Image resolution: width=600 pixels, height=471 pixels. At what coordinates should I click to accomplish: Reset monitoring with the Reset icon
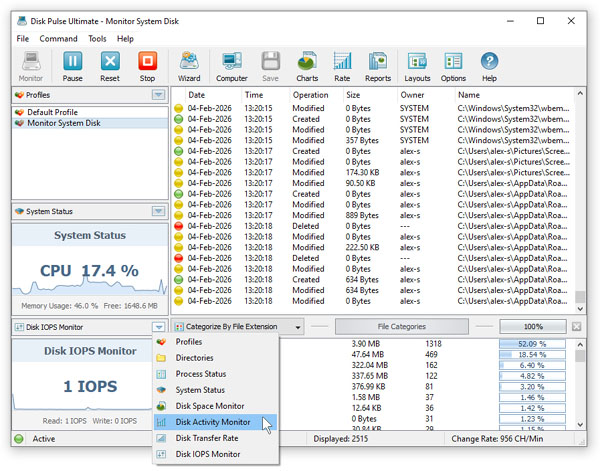point(110,66)
